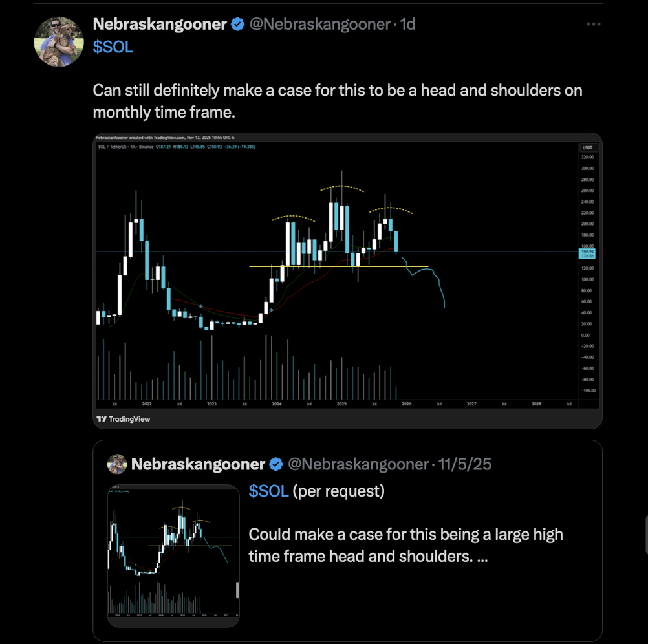Click the verified badge beside the main author name
Screen dimensions: 648x644
[x=238, y=25]
